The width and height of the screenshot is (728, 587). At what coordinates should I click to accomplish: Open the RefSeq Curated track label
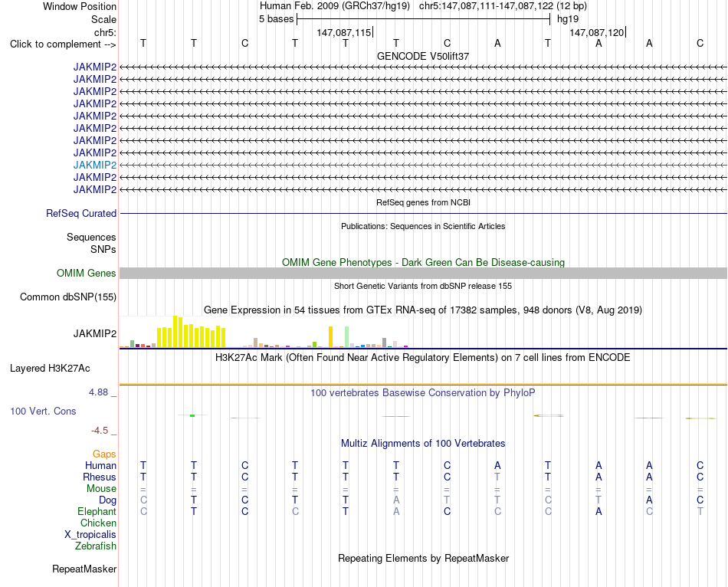pyautogui.click(x=80, y=213)
